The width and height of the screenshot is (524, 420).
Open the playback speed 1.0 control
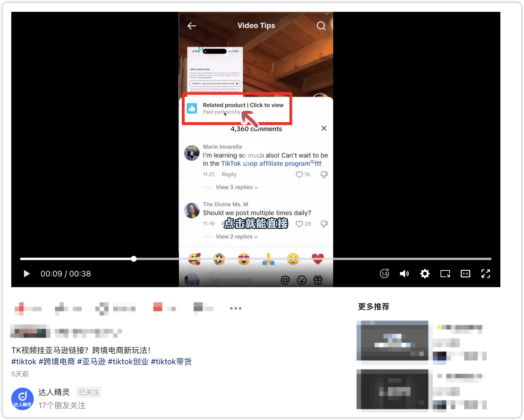(x=384, y=274)
